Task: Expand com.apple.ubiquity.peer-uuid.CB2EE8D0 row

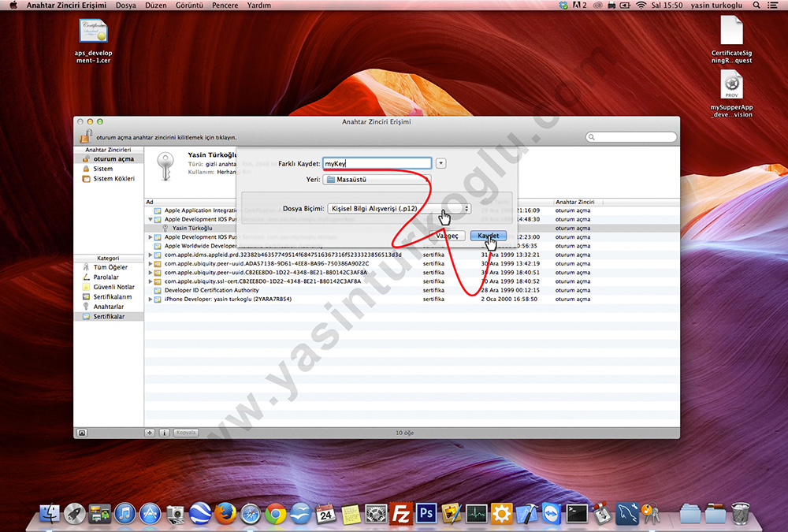Action: (x=151, y=273)
